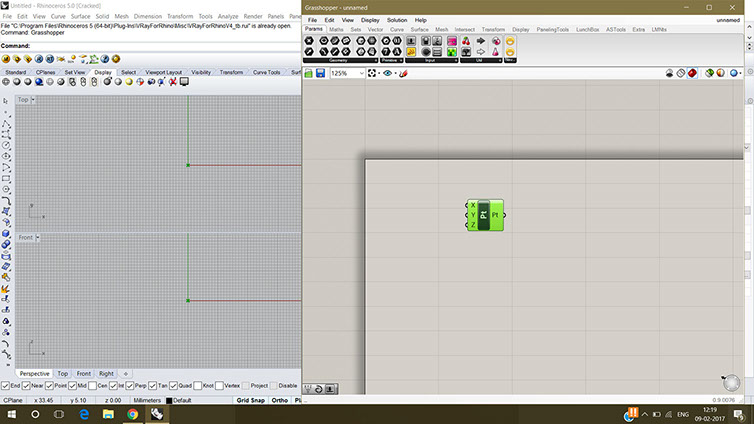The image size is (754, 424).
Task: Click the red X icon in Rhino Display toolbar
Action: (173, 82)
